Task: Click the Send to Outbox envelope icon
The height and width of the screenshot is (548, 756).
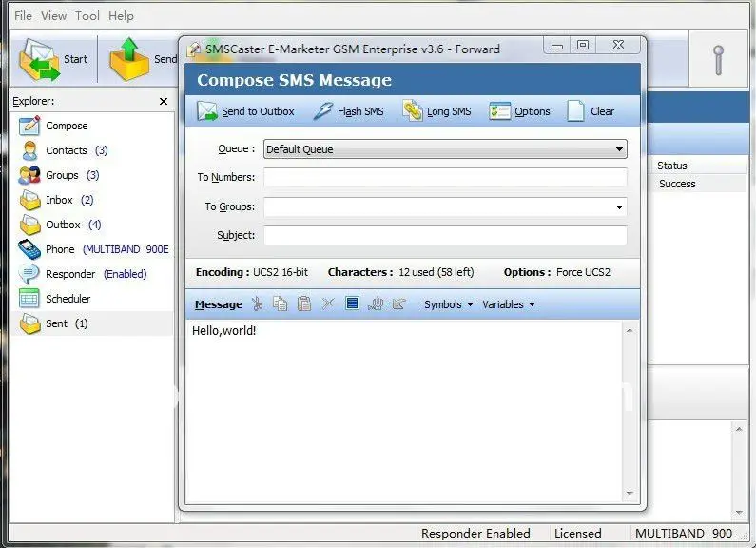Action: coord(207,111)
